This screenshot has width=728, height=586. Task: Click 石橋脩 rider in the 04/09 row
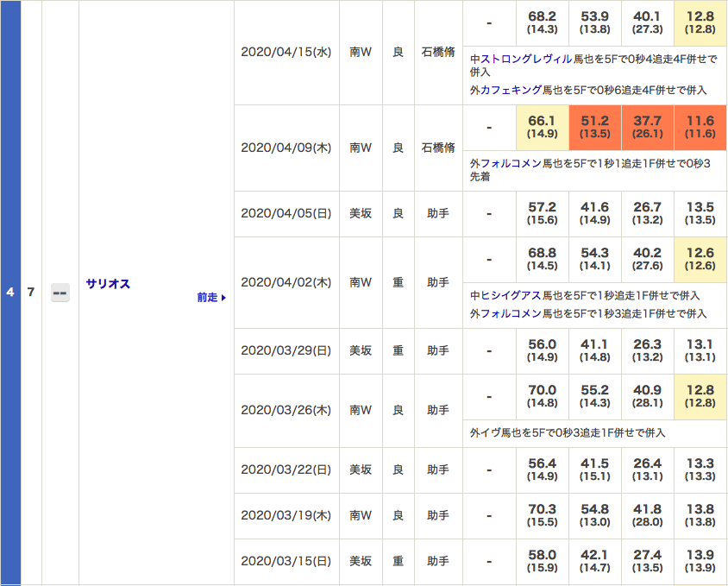click(x=438, y=148)
